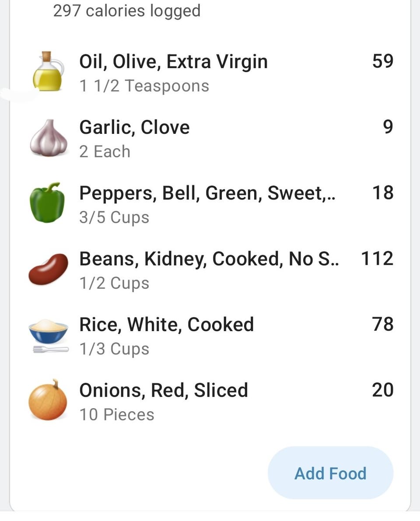Open the Oil, Olive, Extra Virgin entry
Screen dimensions: 420x521
[211, 72]
